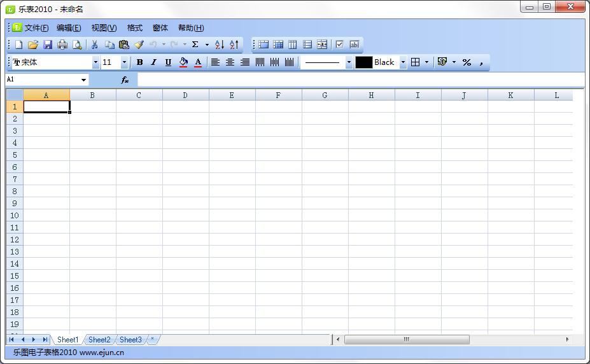Screen dimensions: 590x364
Task: Click the function fx button
Action: (x=125, y=80)
